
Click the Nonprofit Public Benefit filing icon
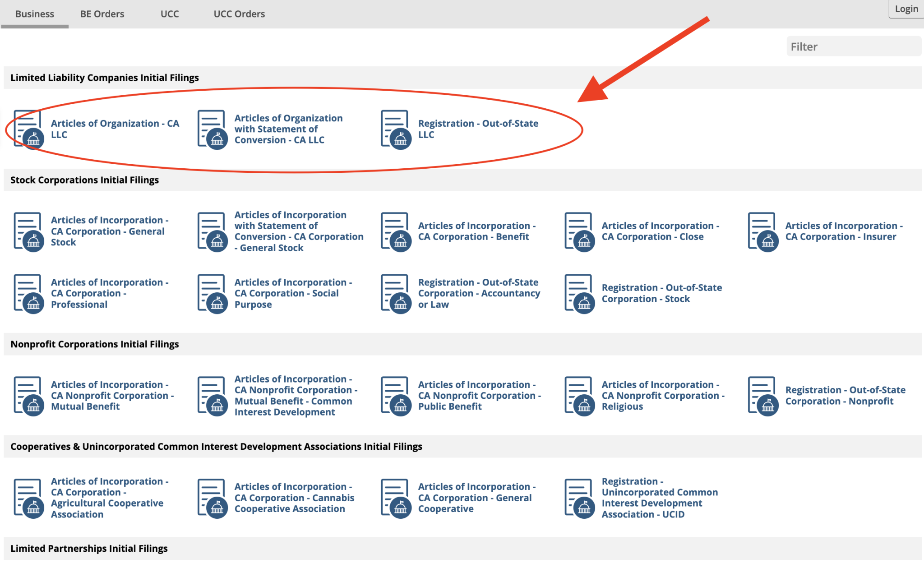point(396,396)
